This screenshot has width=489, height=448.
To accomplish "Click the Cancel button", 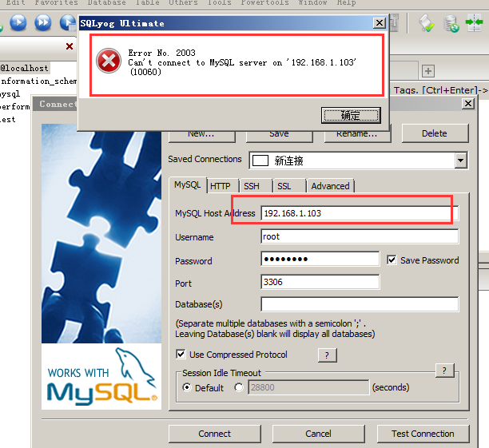I will click(x=319, y=434).
